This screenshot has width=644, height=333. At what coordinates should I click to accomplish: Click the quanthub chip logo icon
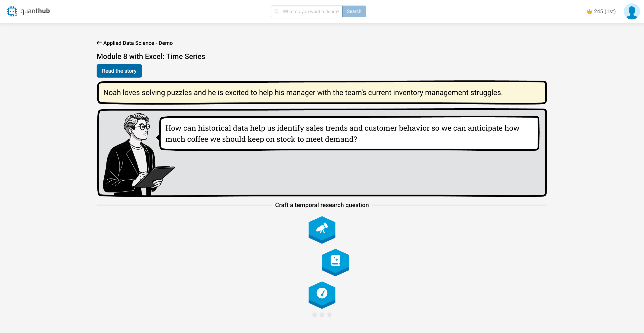pos(12,11)
